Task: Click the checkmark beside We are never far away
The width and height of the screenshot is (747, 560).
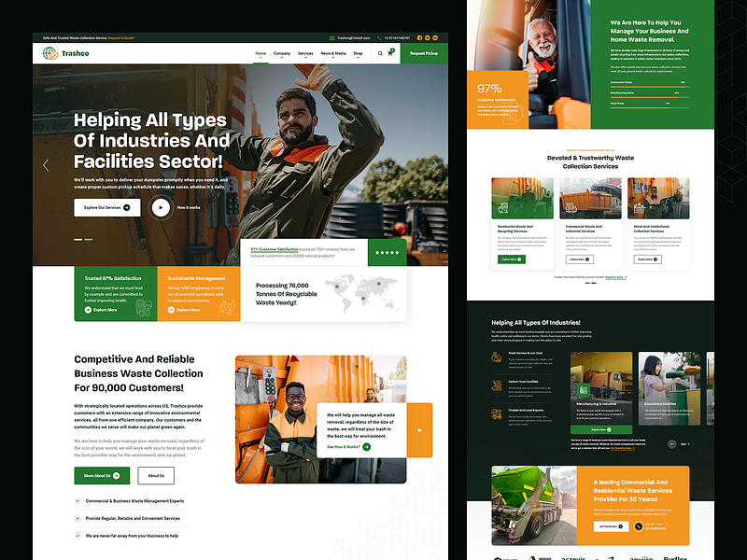Action: coord(77,536)
